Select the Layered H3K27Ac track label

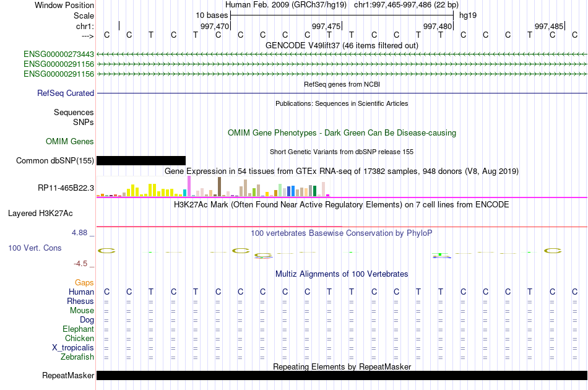point(40,214)
